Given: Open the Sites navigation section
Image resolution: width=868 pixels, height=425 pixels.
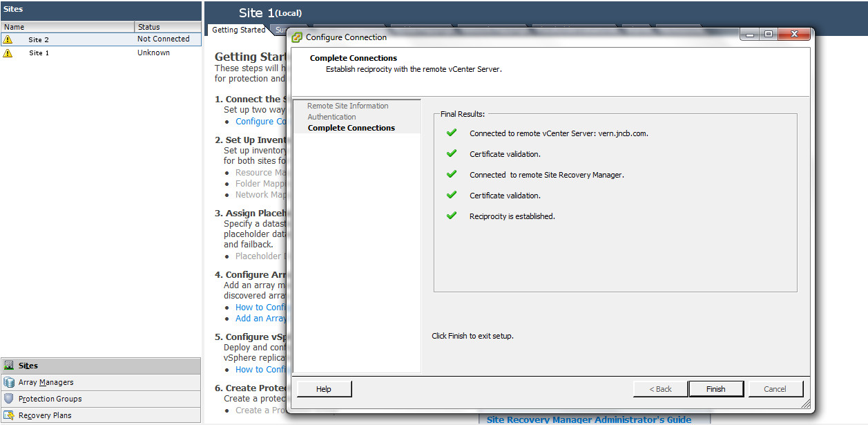Looking at the screenshot, I should click(x=101, y=366).
